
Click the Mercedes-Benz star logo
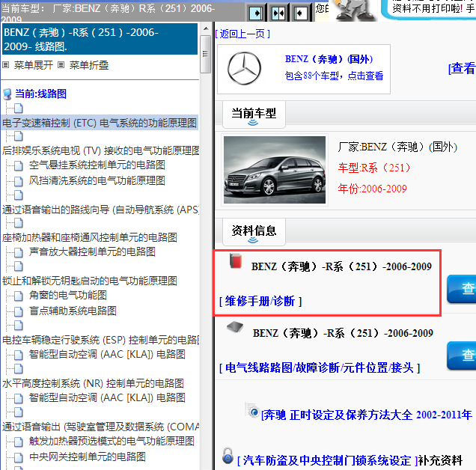244,68
